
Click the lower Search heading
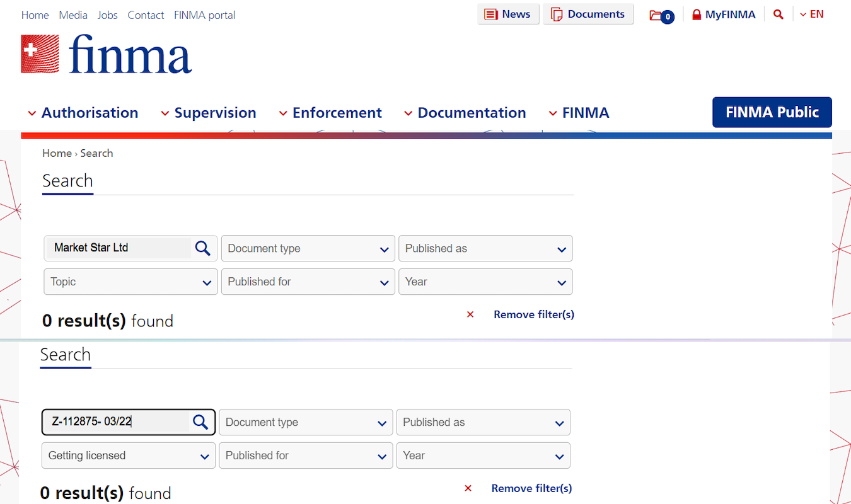tap(66, 355)
